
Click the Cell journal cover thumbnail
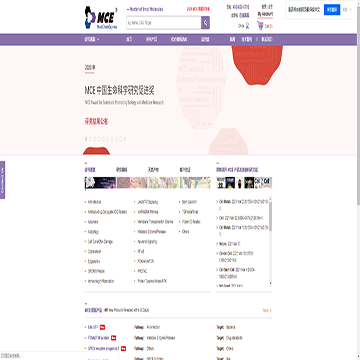coord(267,182)
